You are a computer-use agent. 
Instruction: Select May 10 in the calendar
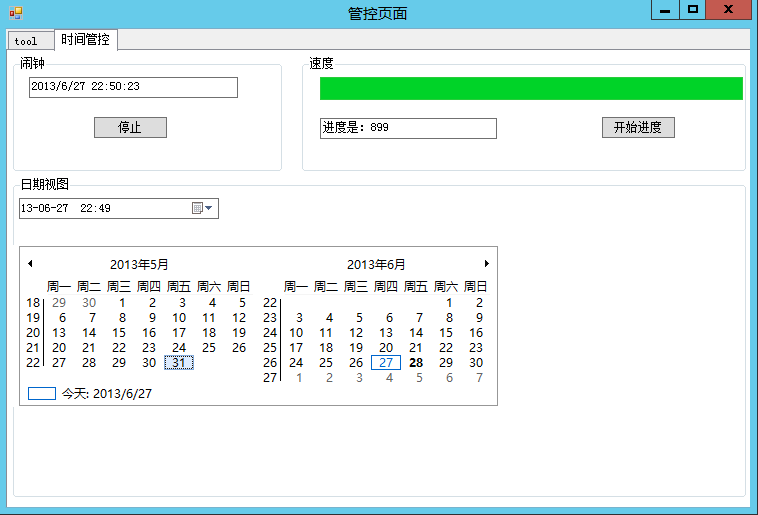[179, 318]
